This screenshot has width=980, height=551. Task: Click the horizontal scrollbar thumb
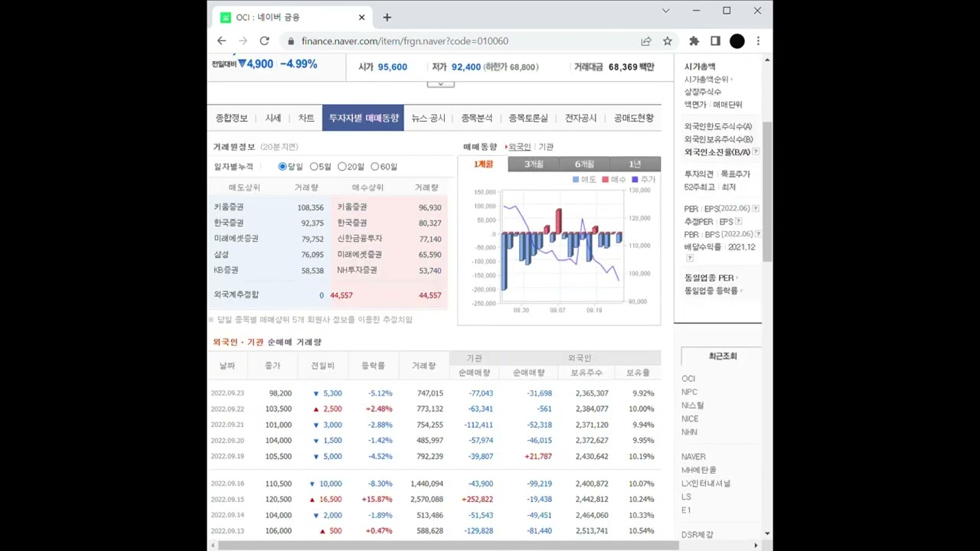pyautogui.click(x=448, y=546)
